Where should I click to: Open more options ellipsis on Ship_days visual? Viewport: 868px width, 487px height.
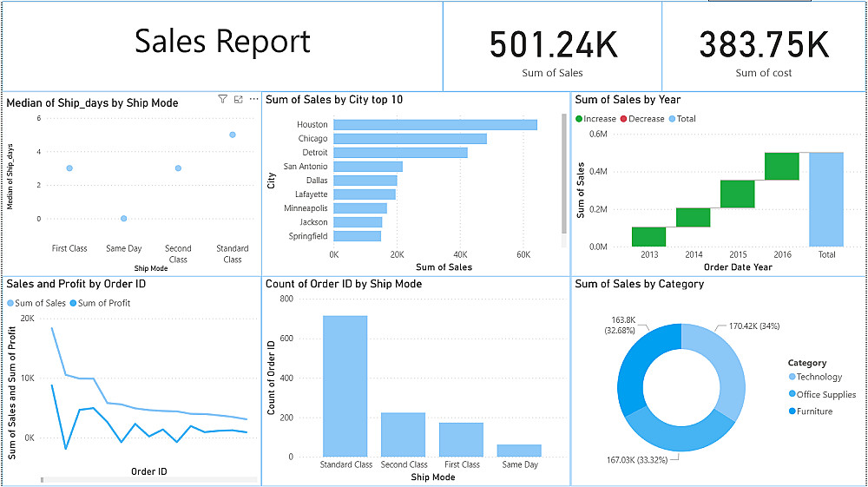254,99
